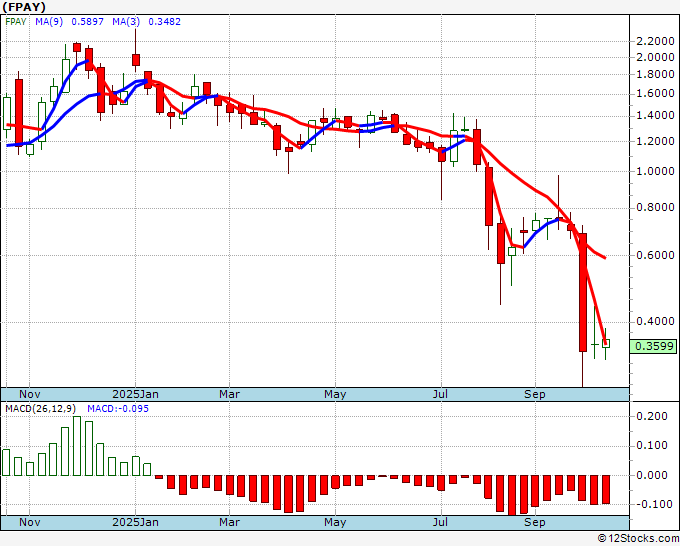Viewport: 680px width, 546px height.
Task: Click the MA(9) legend label
Action: 49,22
